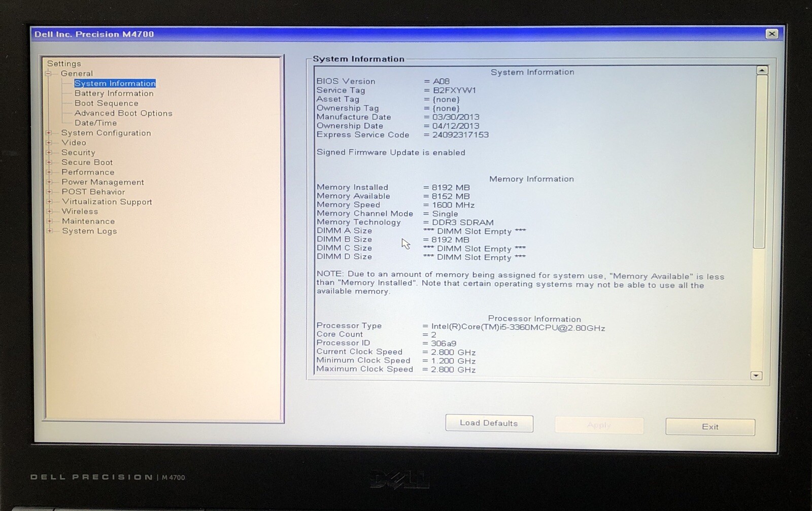Click the Settings root label

click(x=64, y=63)
